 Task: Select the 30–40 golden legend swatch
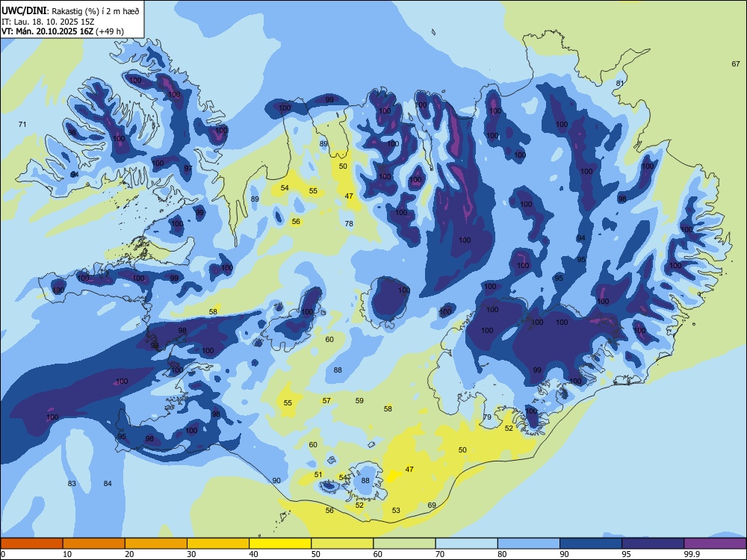click(218, 544)
